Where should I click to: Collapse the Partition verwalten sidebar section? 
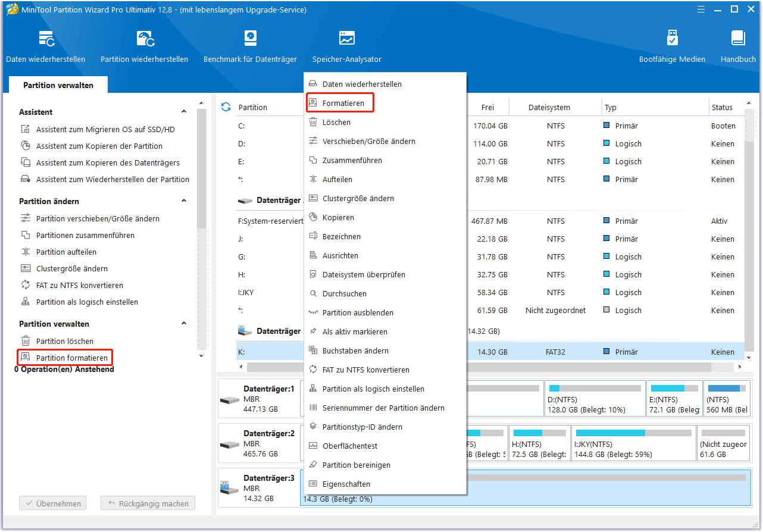click(184, 324)
